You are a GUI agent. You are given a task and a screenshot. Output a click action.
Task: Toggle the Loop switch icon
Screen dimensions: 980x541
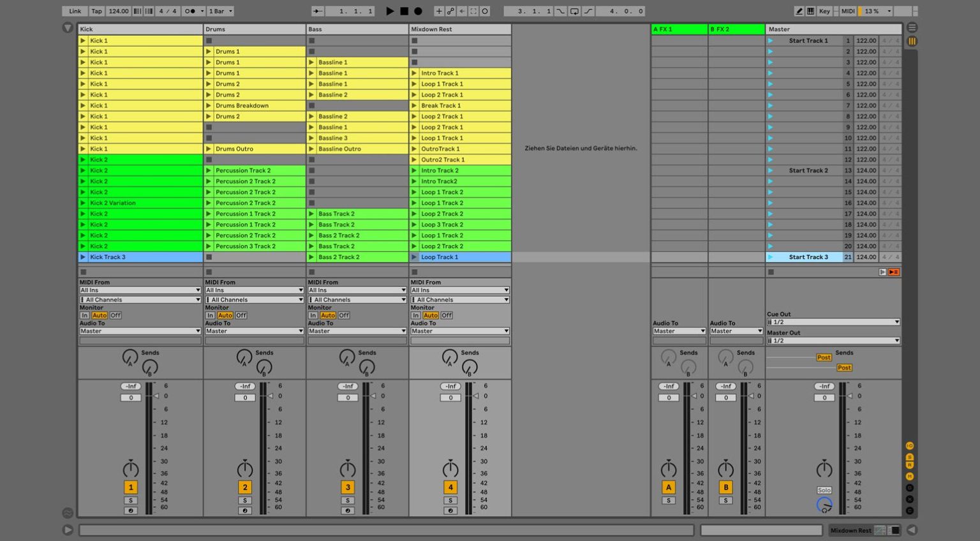(574, 11)
